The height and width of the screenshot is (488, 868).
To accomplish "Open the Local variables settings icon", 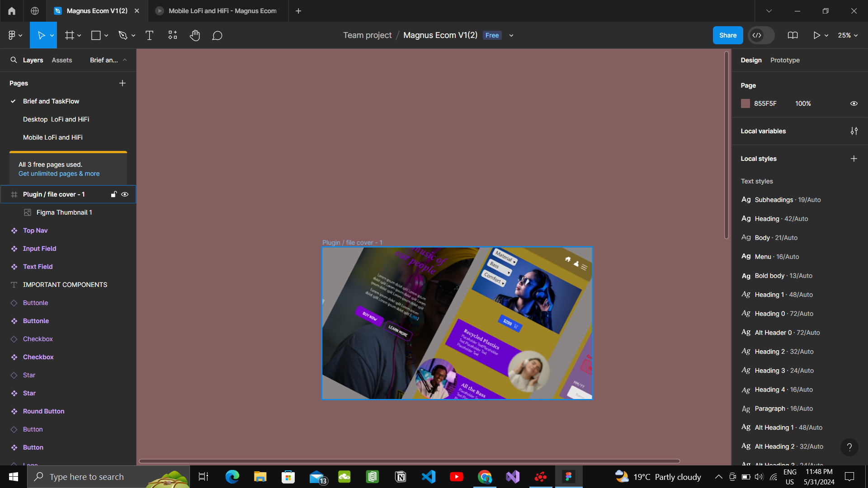I will [854, 131].
